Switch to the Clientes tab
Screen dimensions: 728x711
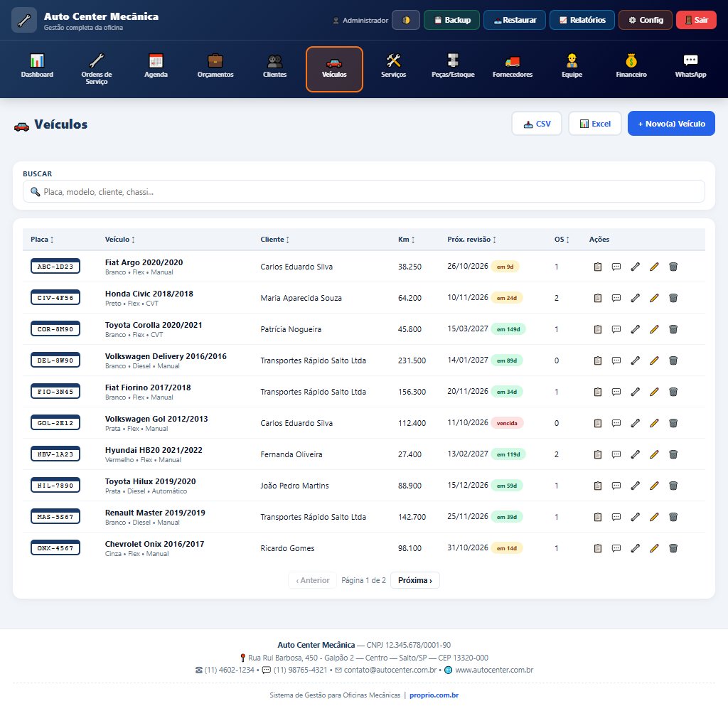point(275,69)
